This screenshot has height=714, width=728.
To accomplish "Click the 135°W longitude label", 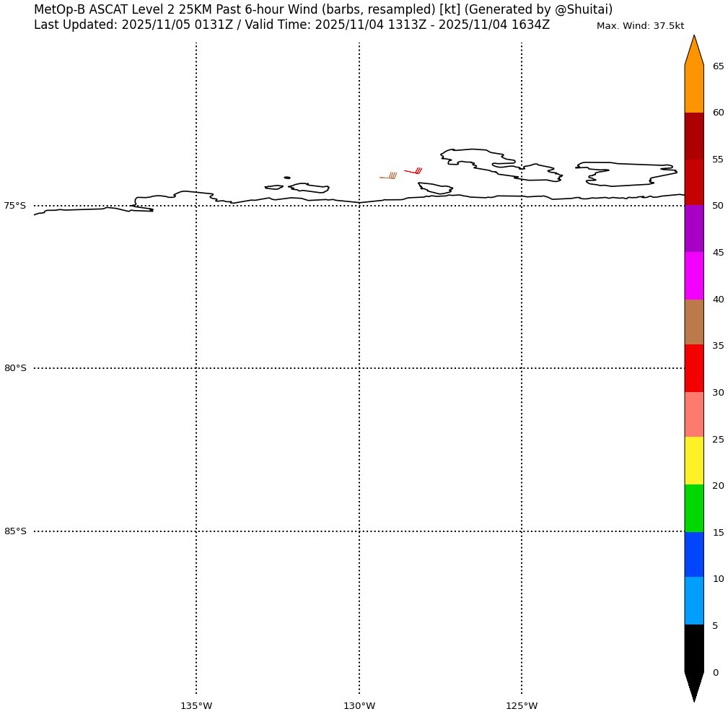I will [x=196, y=705].
